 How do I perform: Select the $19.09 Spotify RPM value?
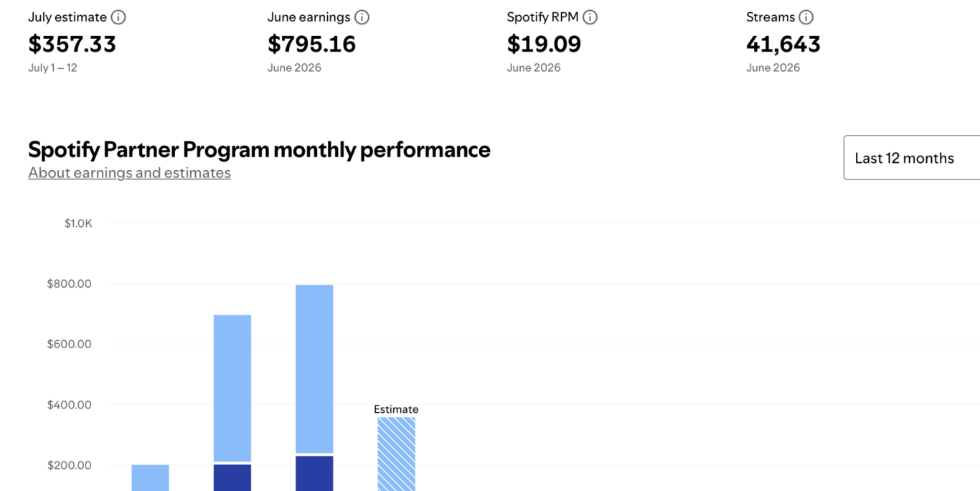544,45
